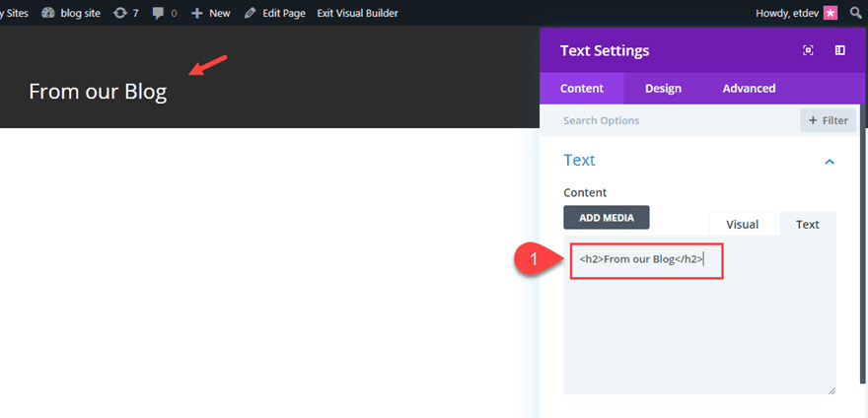Switch to the Advanced tab
This screenshot has height=418, width=868.
749,89
